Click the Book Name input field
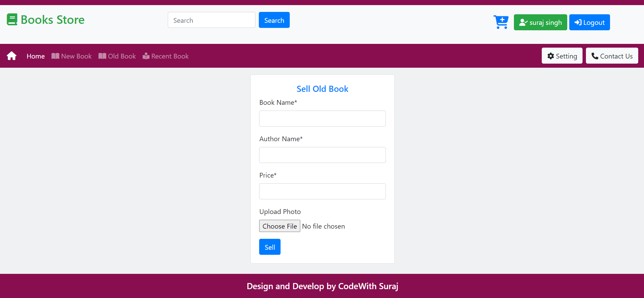 pos(322,118)
